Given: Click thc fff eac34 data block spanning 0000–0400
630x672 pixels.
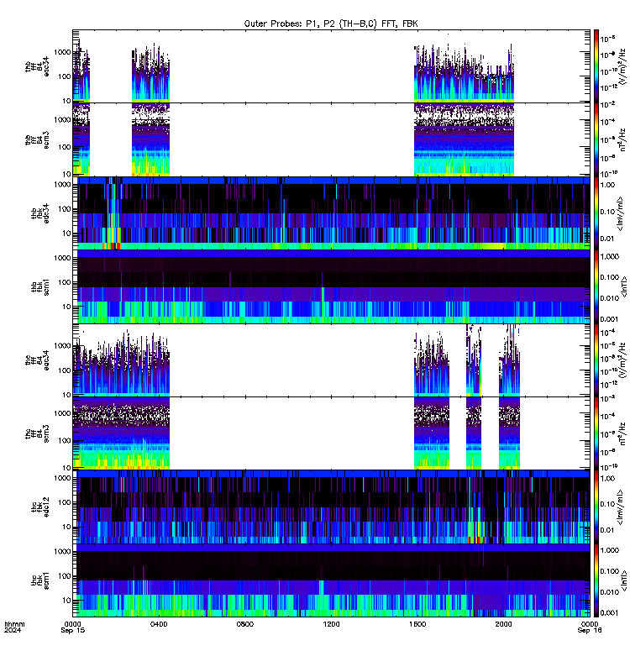Looking at the screenshot, I should [x=121, y=365].
